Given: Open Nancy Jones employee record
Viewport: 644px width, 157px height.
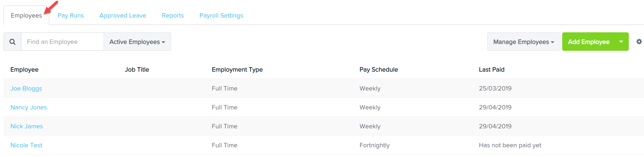Looking at the screenshot, I should (x=29, y=107).
